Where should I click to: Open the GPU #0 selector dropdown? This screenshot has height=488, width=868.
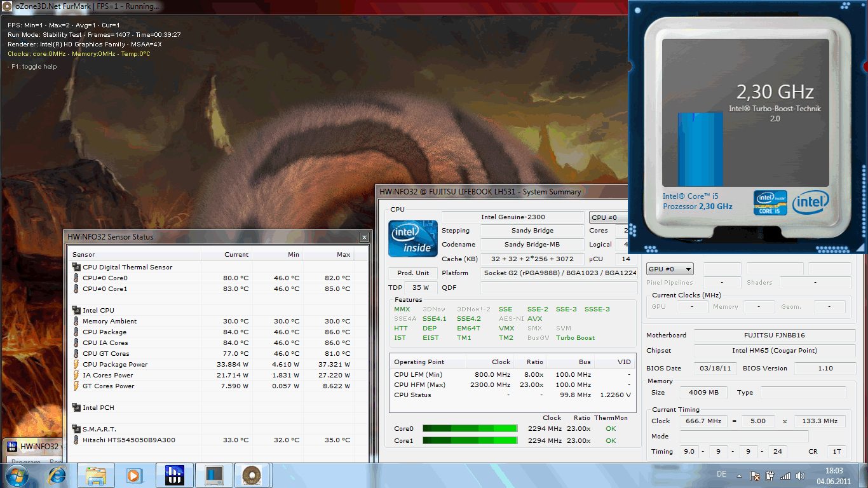point(670,269)
